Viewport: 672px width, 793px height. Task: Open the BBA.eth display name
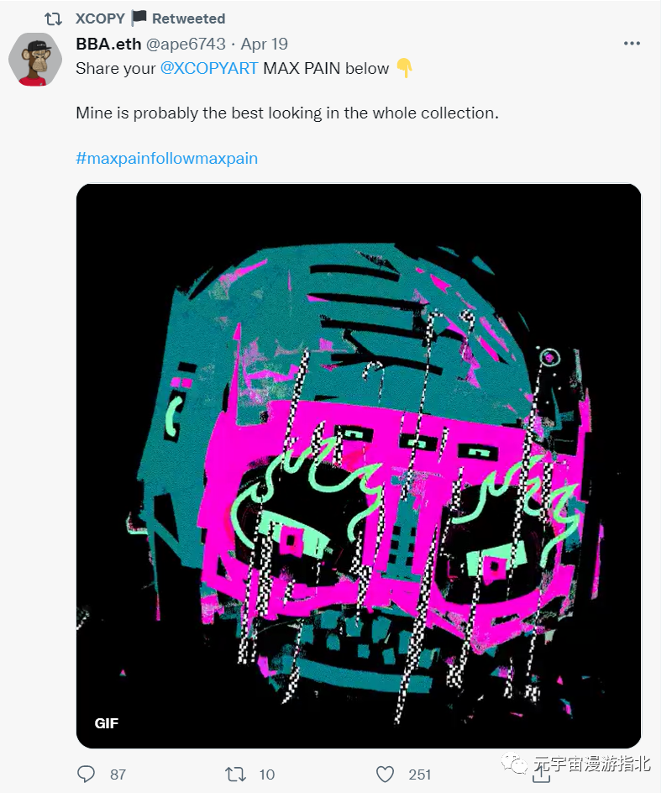click(x=108, y=44)
